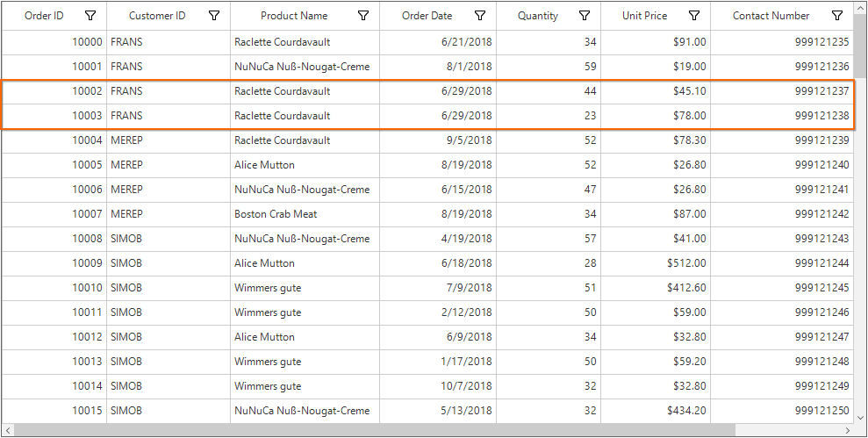
Task: Select the 10/7/2018 order date cell
Action: (x=438, y=386)
